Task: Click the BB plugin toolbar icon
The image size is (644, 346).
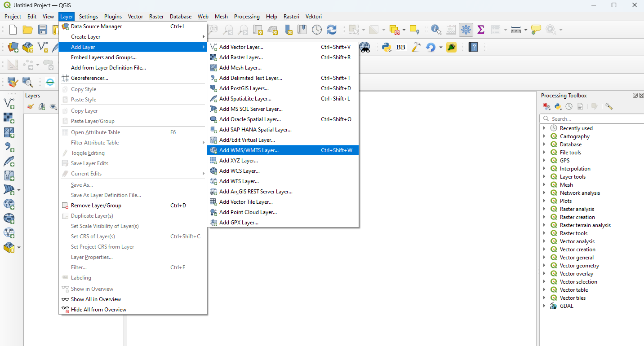Action: 401,47
